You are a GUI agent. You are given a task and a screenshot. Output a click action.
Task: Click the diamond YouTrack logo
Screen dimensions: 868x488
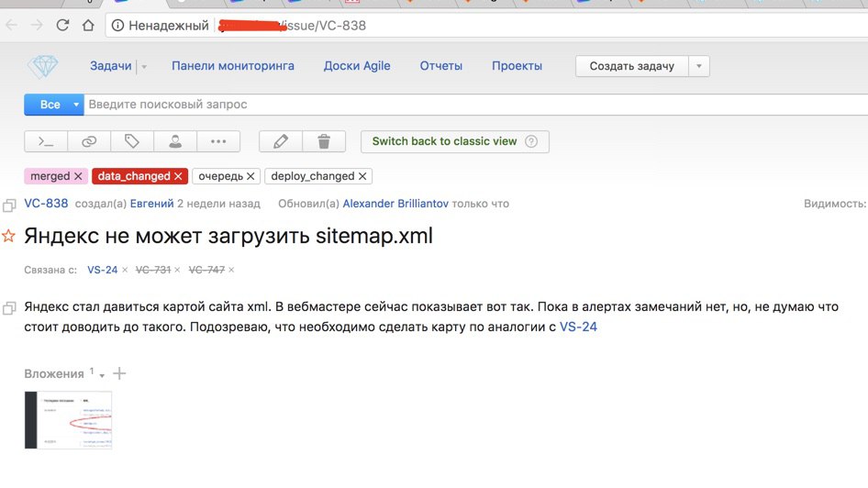[x=42, y=66]
